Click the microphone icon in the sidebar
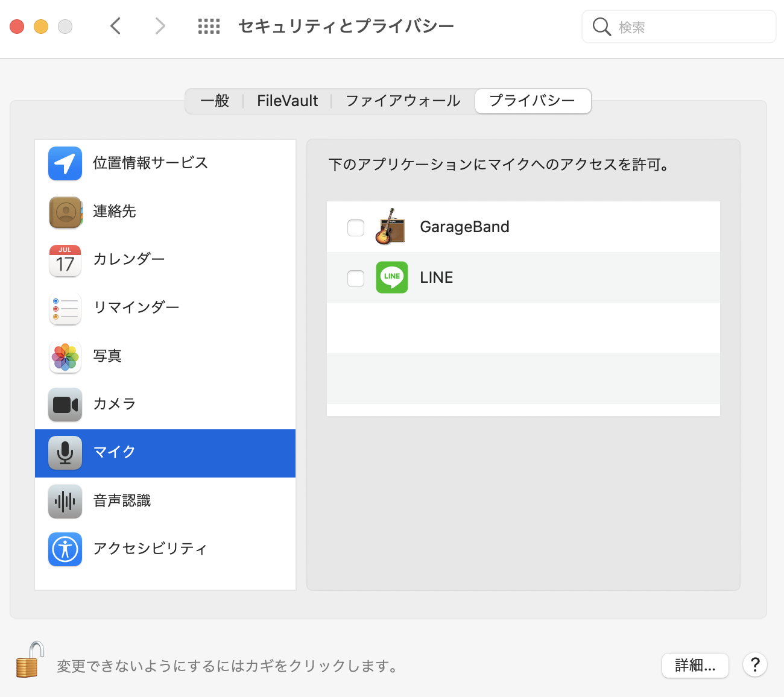 (x=65, y=453)
